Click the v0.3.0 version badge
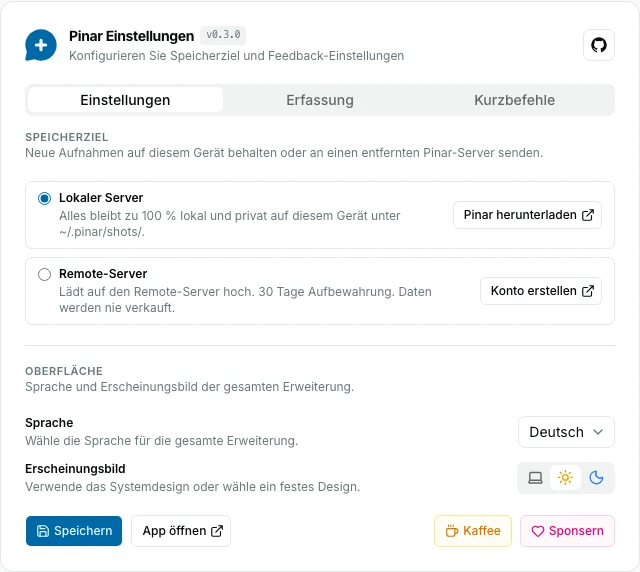Image resolution: width=640 pixels, height=572 pixels. pos(223,35)
